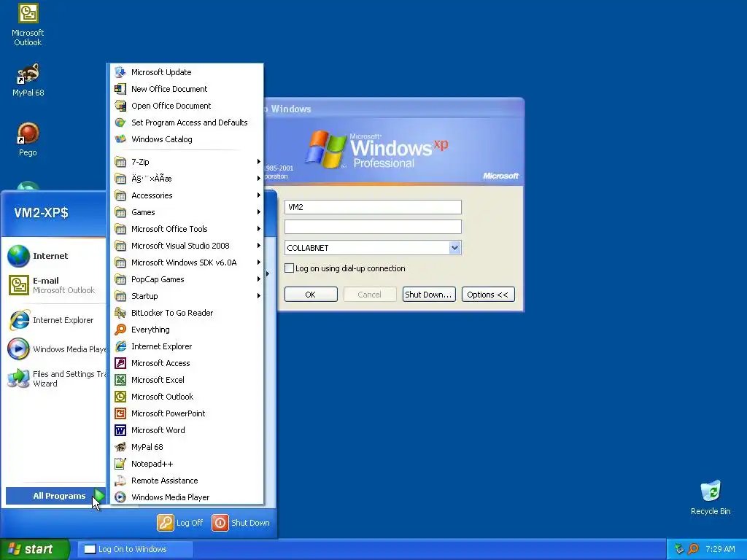Click the Files and Settings Transfer Wizard icon
Image resolution: width=747 pixels, height=560 pixels.
tap(18, 378)
